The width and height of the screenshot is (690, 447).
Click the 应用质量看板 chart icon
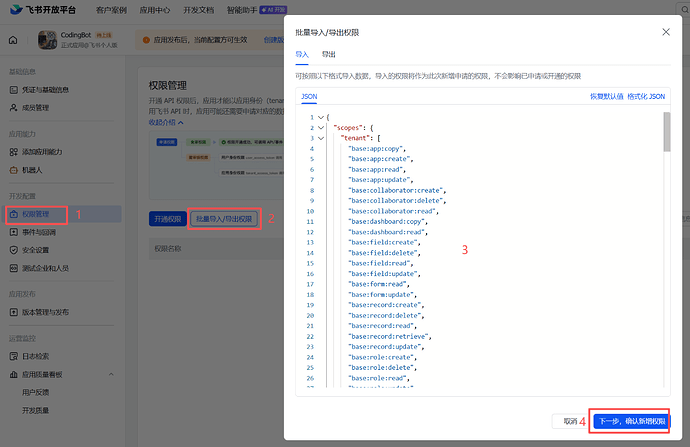point(14,375)
